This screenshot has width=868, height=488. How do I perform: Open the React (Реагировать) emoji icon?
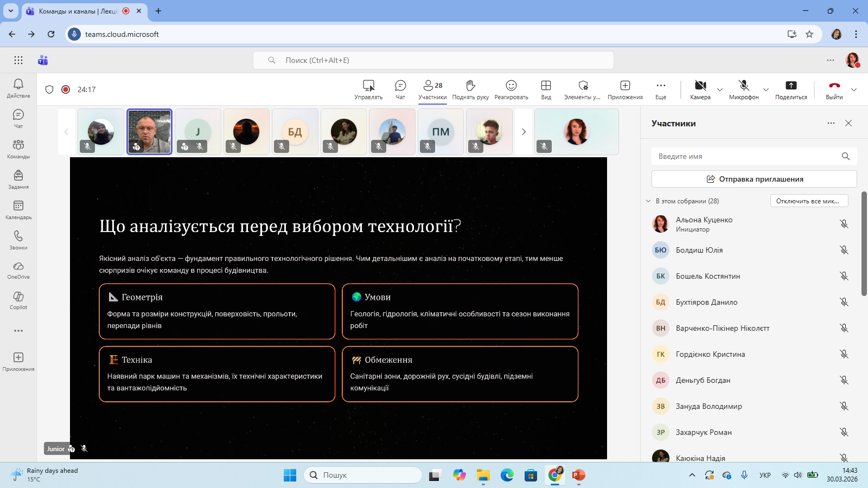tap(511, 86)
